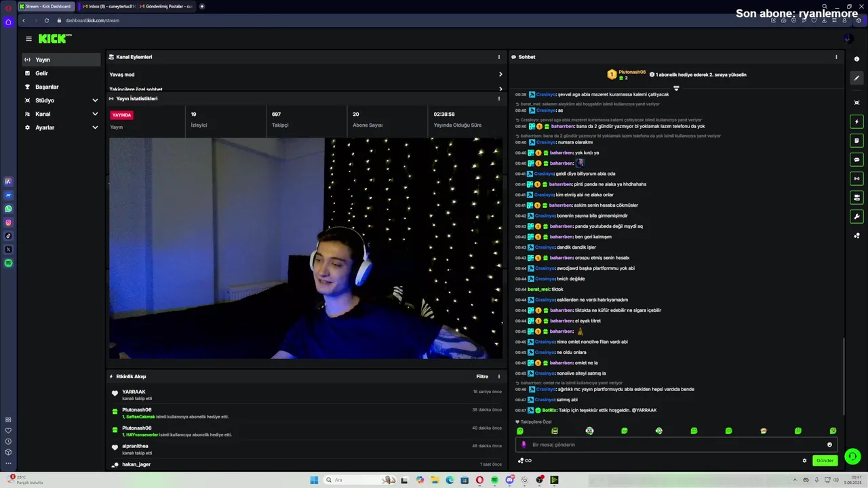Open Yayın İstatistikleri panel options menu

click(499, 98)
